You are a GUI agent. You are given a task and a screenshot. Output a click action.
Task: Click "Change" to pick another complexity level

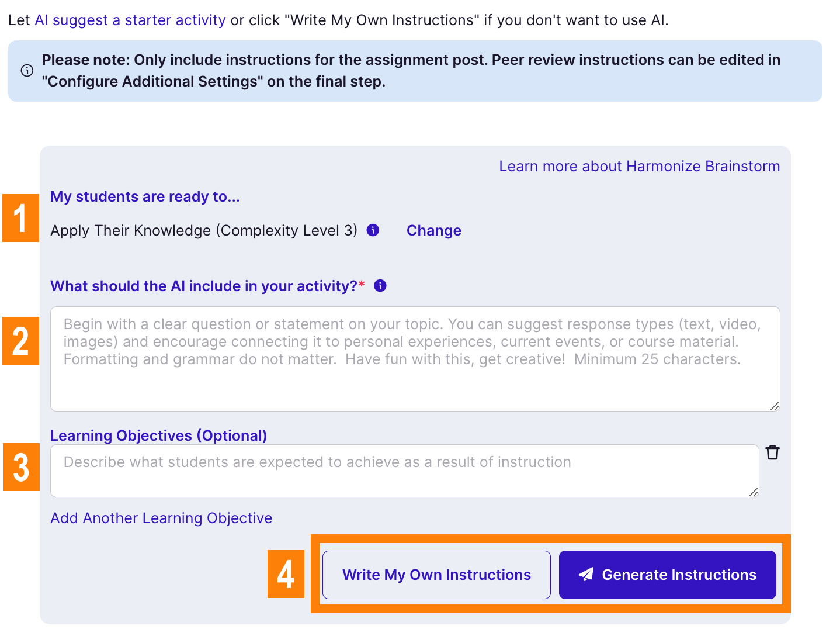coord(433,231)
